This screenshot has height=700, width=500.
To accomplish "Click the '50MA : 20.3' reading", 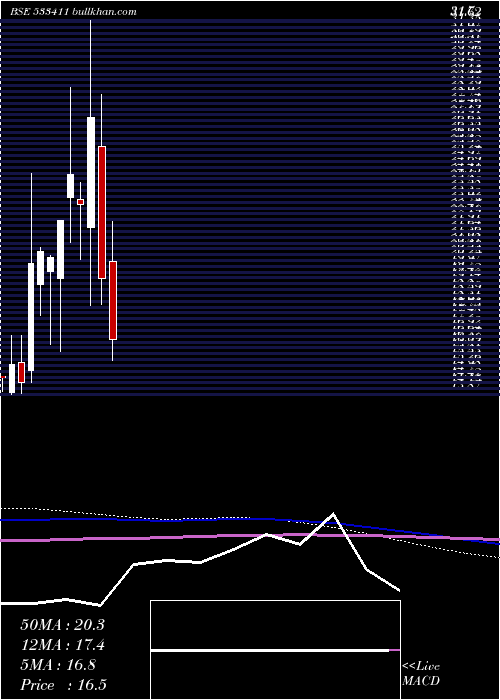I will click(x=62, y=625).
